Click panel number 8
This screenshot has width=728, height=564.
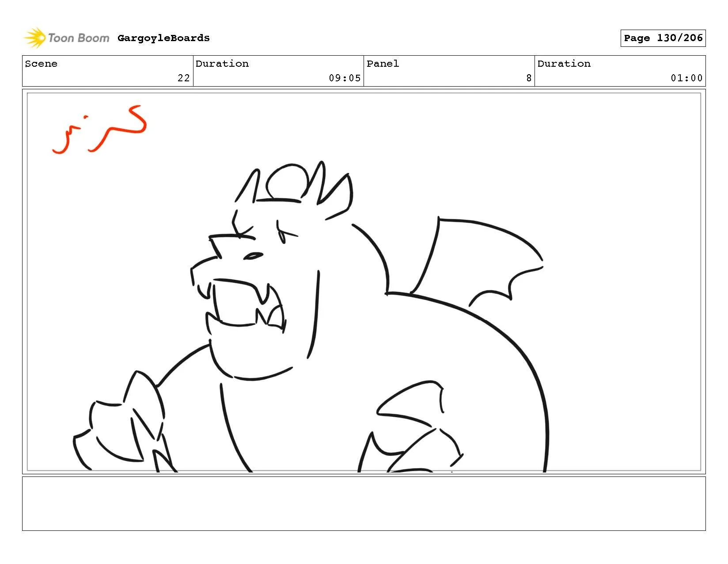[x=529, y=78]
